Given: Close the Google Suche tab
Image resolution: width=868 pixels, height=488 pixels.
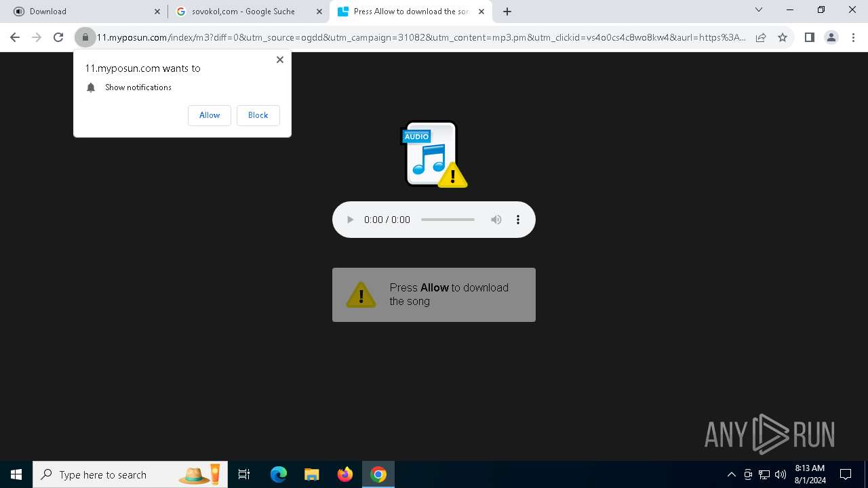Looking at the screenshot, I should (x=319, y=12).
